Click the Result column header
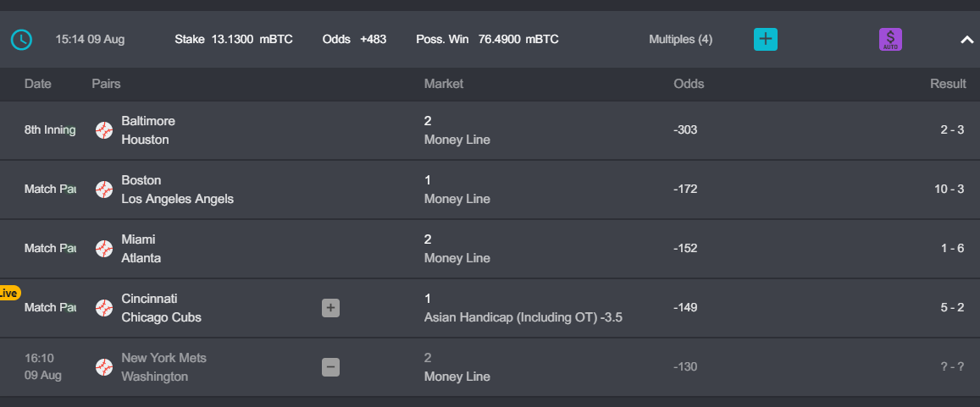 coord(948,84)
